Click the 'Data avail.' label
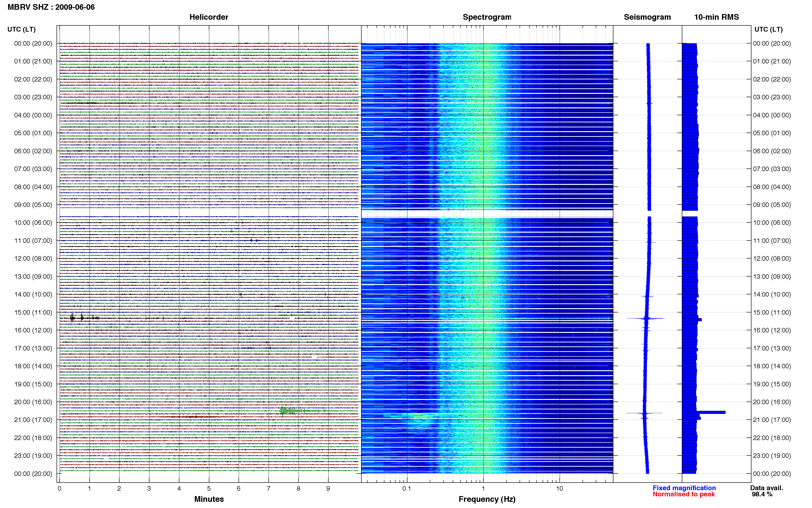Viewport: 812px width, 508px height. pos(767,488)
